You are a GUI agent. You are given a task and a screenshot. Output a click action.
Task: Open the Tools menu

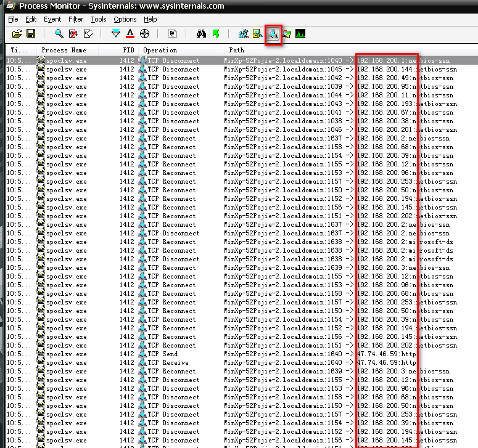tap(99, 19)
